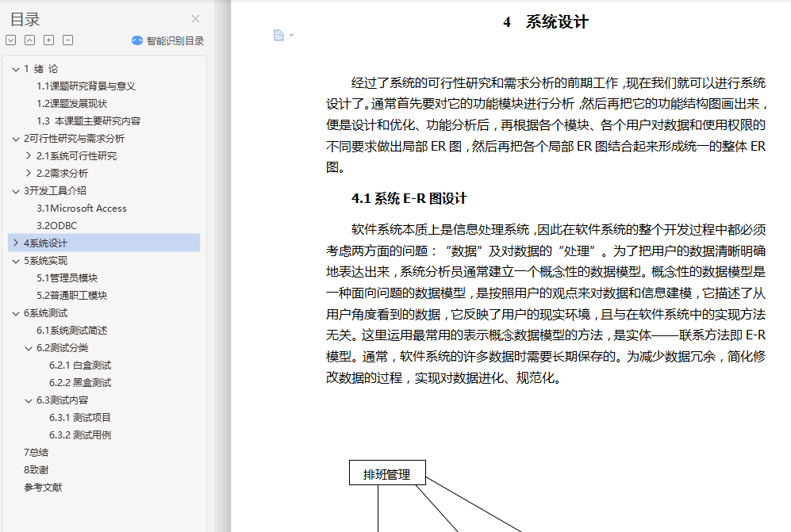Click the collapse-up arrow icon under 目录
Image resolution: width=791 pixels, height=532 pixels.
click(x=30, y=40)
